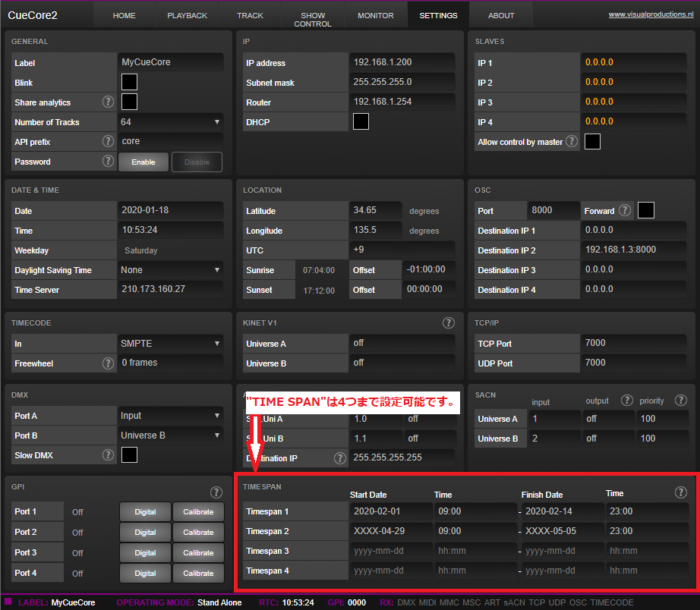700x610 pixels.
Task: Open help for Allow control by master
Action: tap(572, 141)
